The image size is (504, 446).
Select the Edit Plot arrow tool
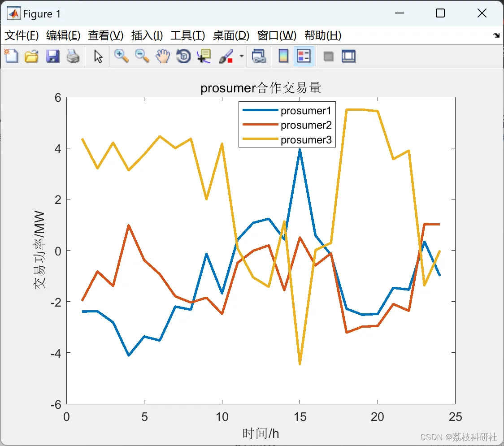tap(98, 56)
